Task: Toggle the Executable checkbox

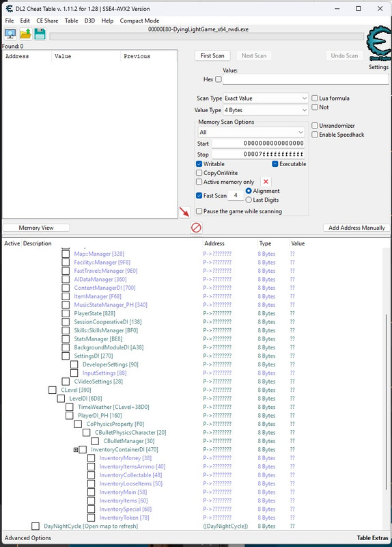Action: point(275,164)
